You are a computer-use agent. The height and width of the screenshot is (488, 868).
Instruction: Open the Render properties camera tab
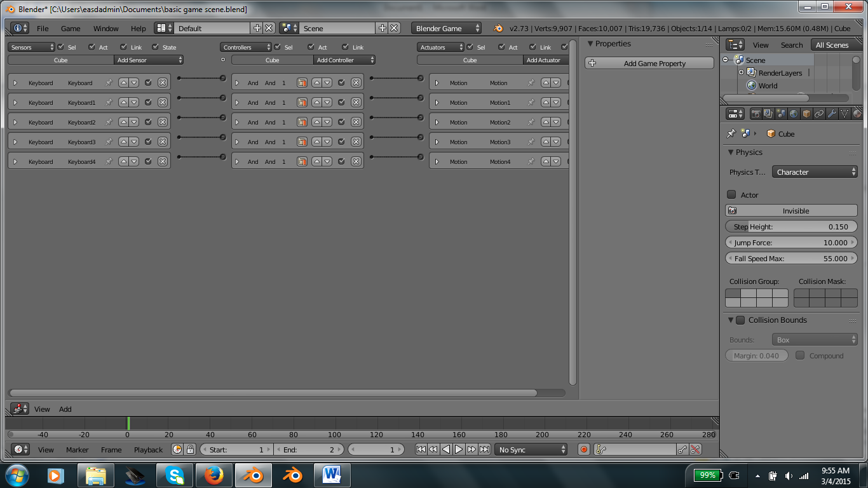pos(756,114)
